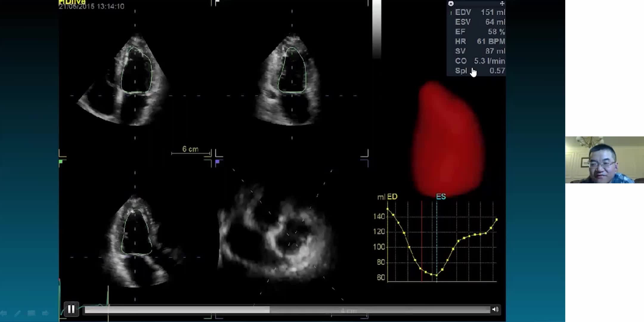Select the faint pen annotation icon
Screen dimensions: 644x322
click(x=17, y=313)
